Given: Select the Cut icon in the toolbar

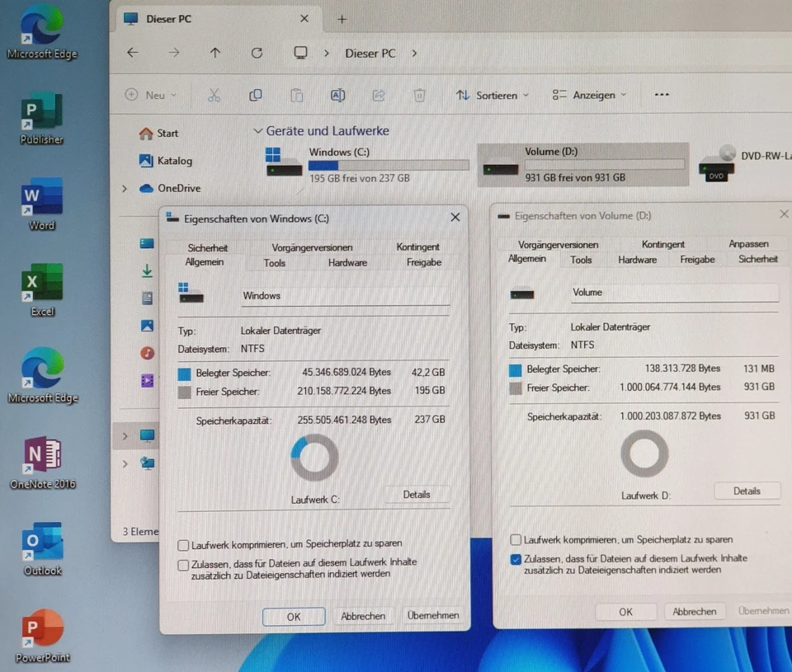Looking at the screenshot, I should 214,95.
